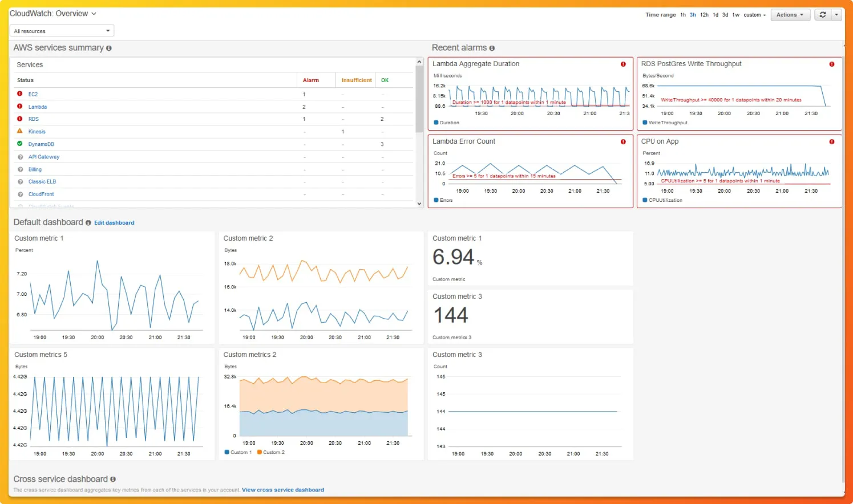The height and width of the screenshot is (504, 853).
Task: Open the EC2 service link
Action: [33, 94]
